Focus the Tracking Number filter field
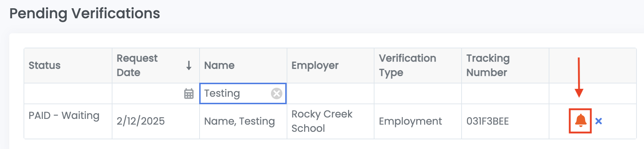The height and width of the screenshot is (149, 644). [505, 94]
